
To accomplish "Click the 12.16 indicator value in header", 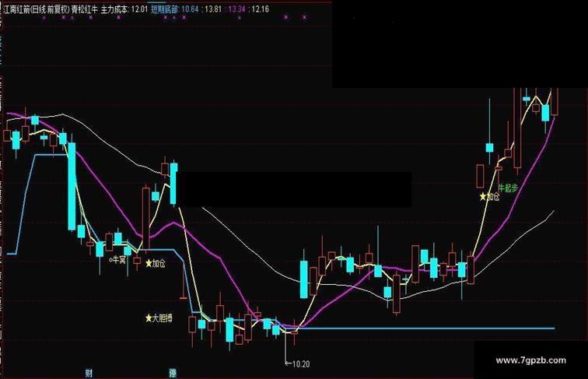I will 261,9.
